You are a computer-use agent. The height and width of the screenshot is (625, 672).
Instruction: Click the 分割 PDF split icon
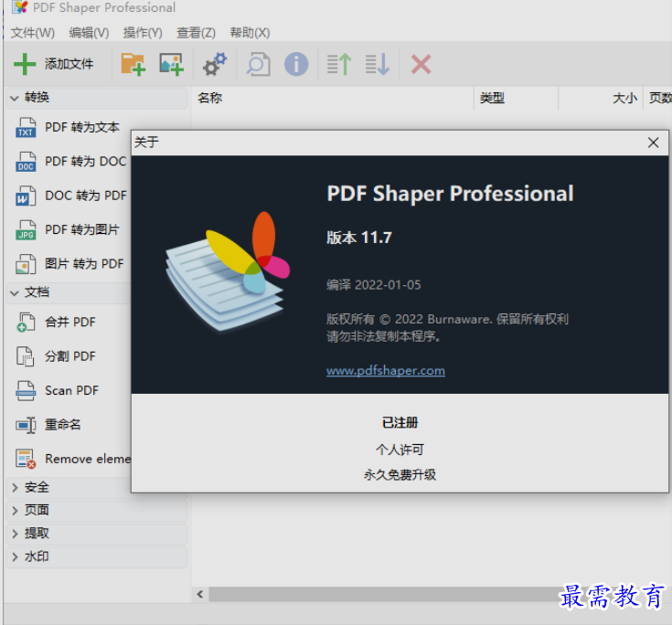click(x=26, y=356)
